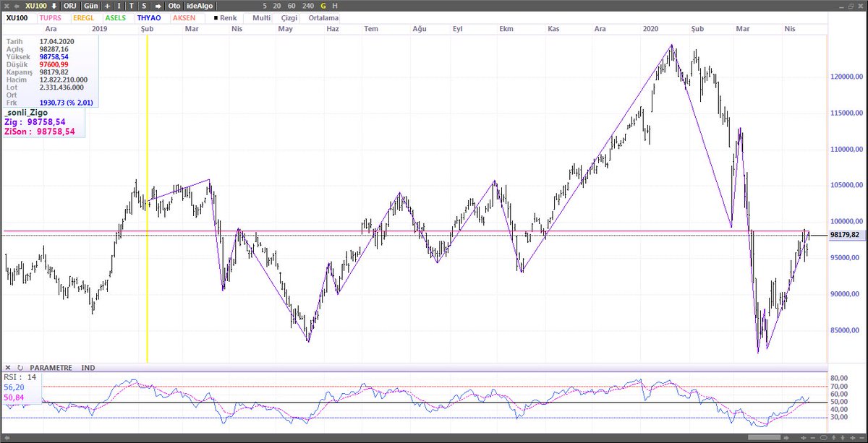868x443 pixels.
Task: Switch to the ASELS tab
Action: coord(116,17)
